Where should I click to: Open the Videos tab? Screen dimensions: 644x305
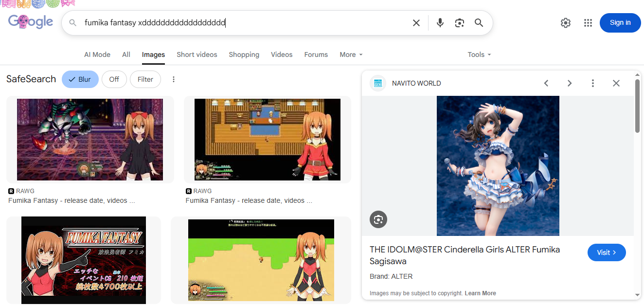pyautogui.click(x=282, y=54)
